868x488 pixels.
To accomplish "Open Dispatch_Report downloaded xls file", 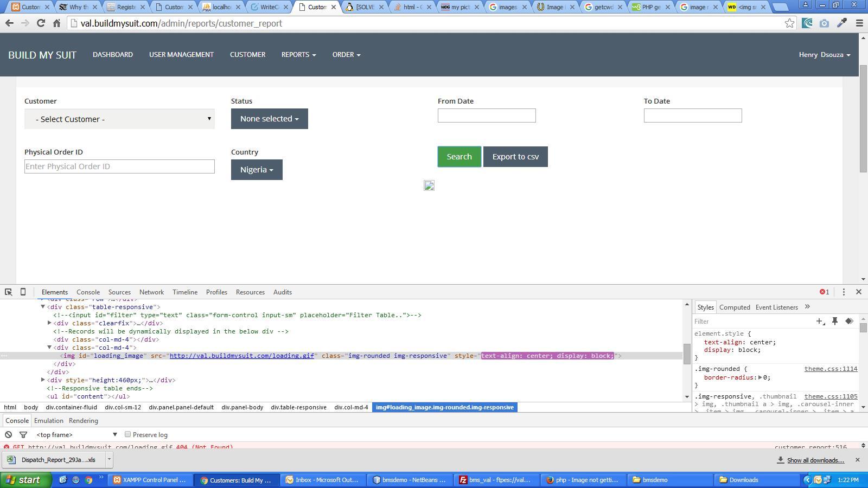I will tap(54, 459).
